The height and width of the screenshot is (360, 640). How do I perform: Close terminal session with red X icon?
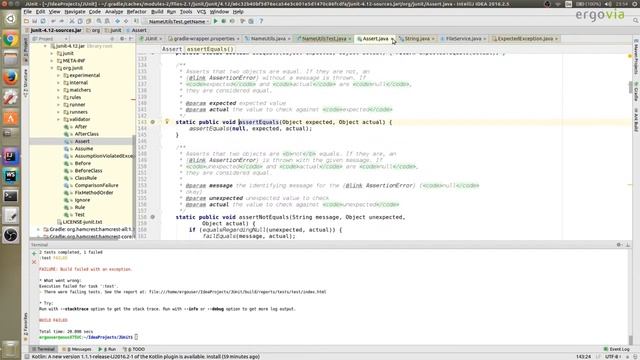coord(34,262)
